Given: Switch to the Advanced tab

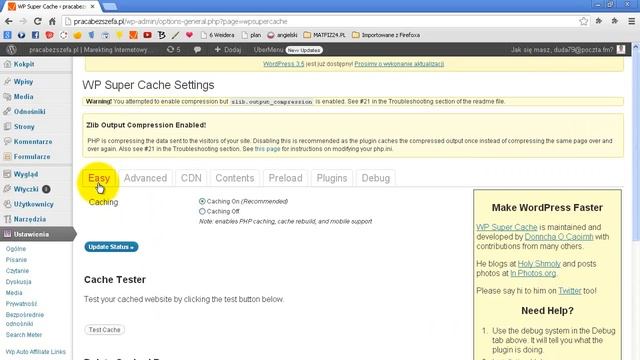Looking at the screenshot, I should (145, 178).
